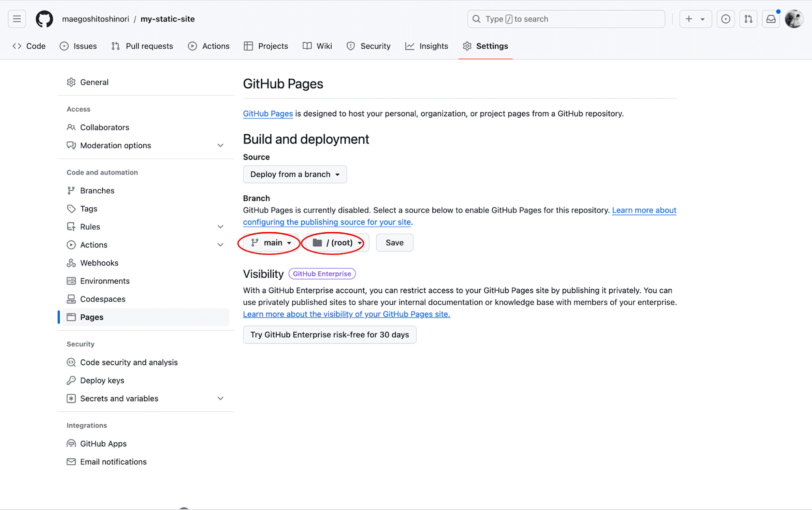Open my-static-site repository link
812x510 pixels.
point(168,19)
